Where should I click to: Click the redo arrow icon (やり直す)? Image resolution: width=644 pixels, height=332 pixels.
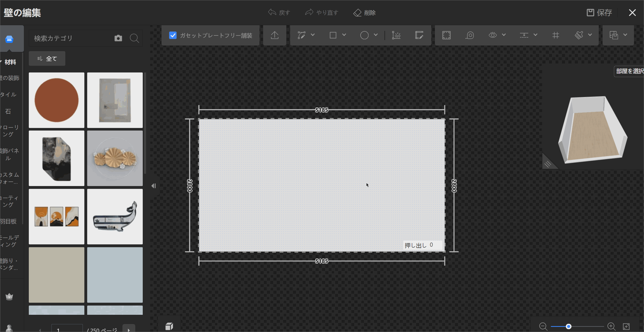point(309,12)
